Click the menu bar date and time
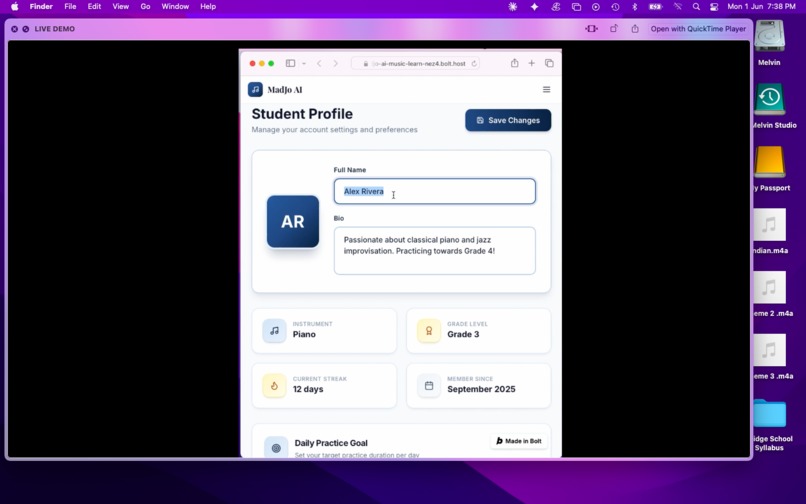Viewport: 806px width, 504px height. 761,7
